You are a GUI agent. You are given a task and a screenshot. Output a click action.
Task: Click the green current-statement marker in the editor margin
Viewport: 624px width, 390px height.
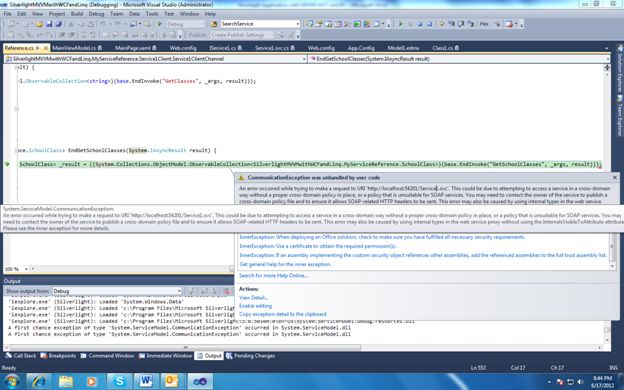(7, 164)
